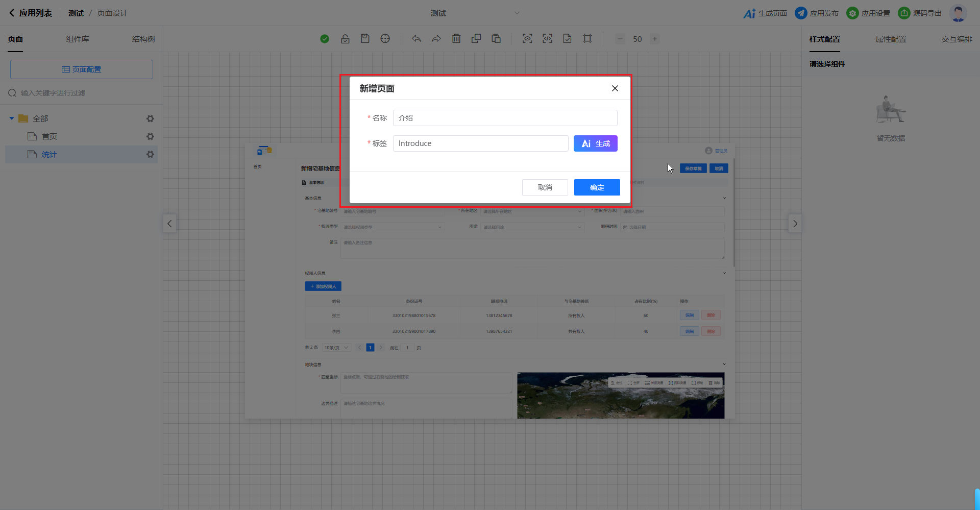This screenshot has height=510, width=980.
Task: Cancel the 新增页面 dialog with 取消
Action: [x=545, y=187]
